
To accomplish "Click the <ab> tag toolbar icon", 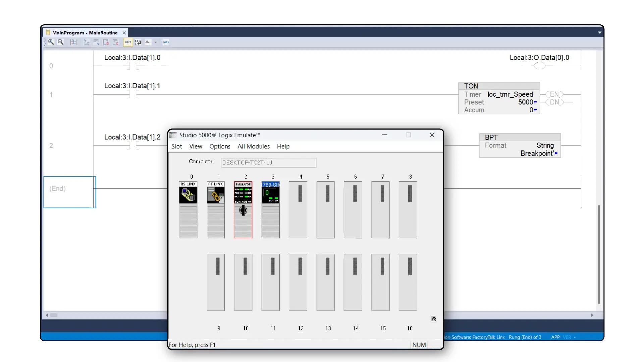I will [166, 42].
